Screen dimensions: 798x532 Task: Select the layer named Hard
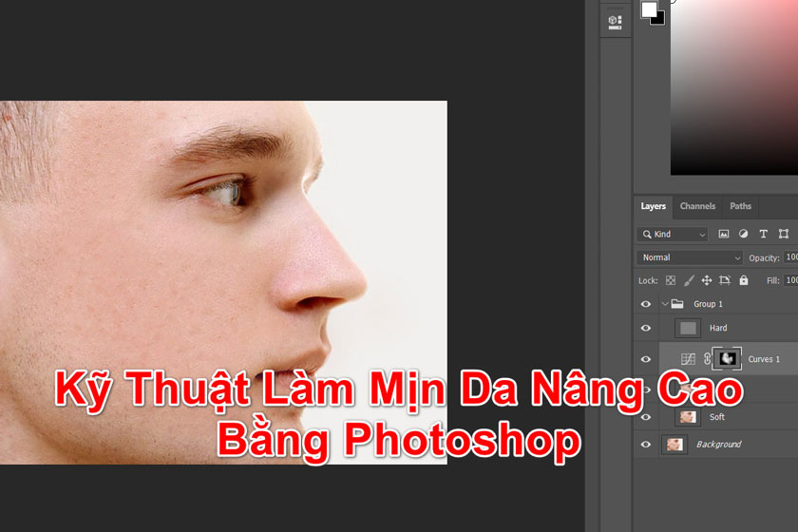[718, 328]
